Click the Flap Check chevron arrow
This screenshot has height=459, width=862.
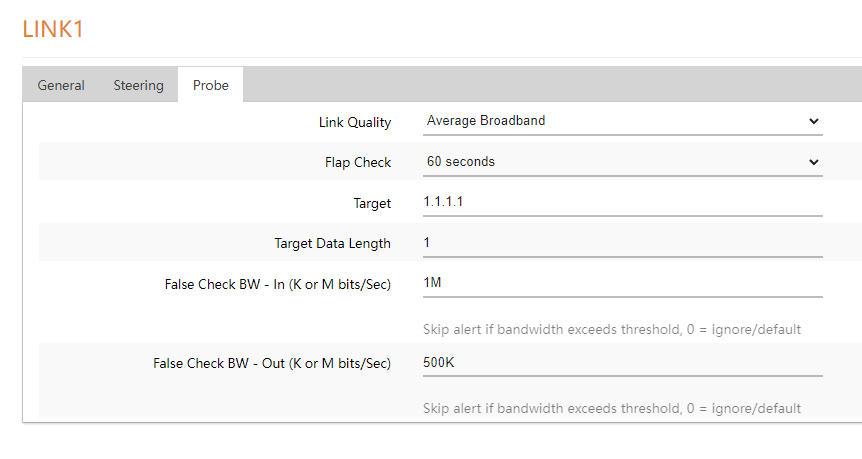coord(813,162)
